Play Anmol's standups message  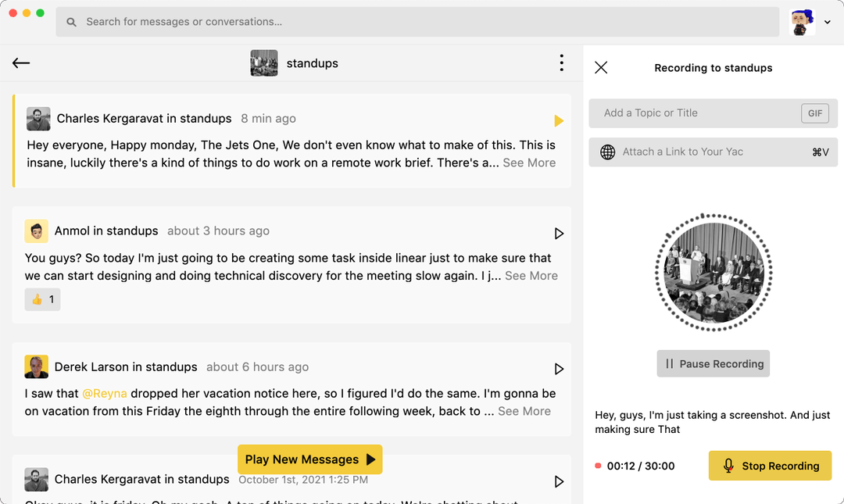(x=559, y=233)
